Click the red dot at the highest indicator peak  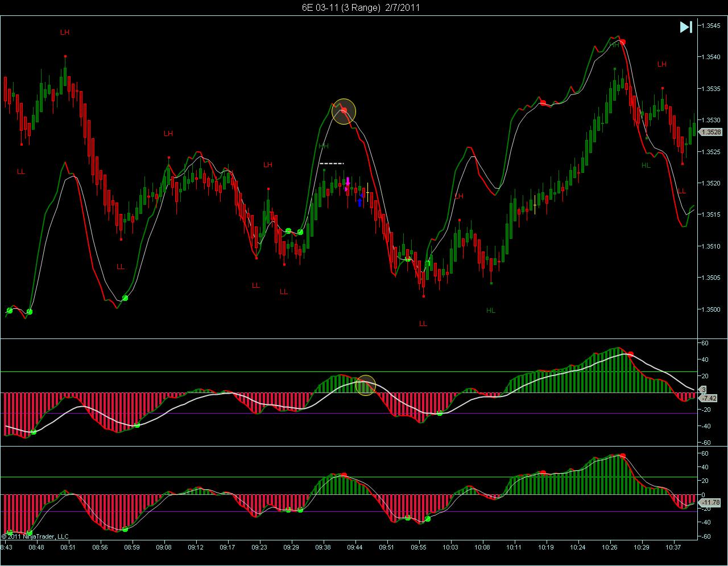coord(623,42)
